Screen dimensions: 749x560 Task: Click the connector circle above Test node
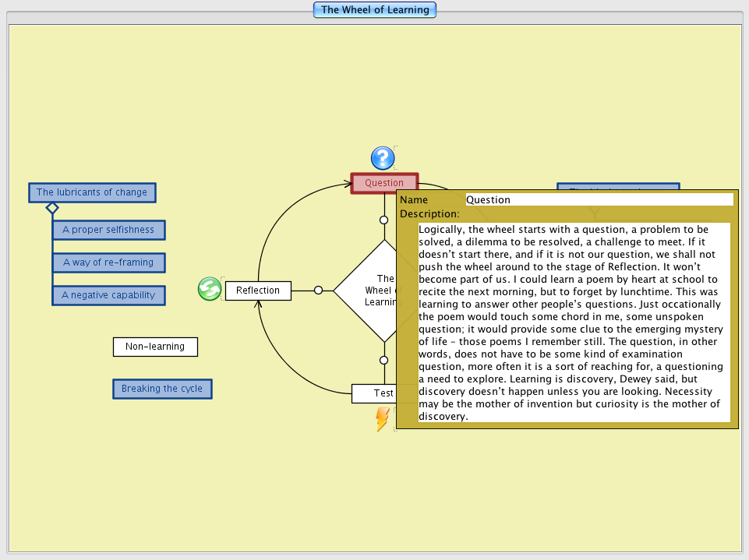pos(383,360)
